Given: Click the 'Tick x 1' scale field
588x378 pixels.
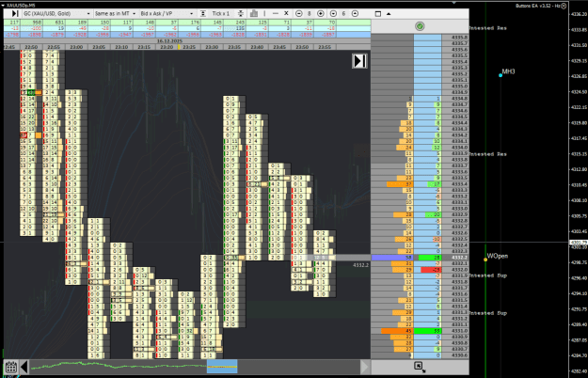Looking at the screenshot, I should (221, 13).
